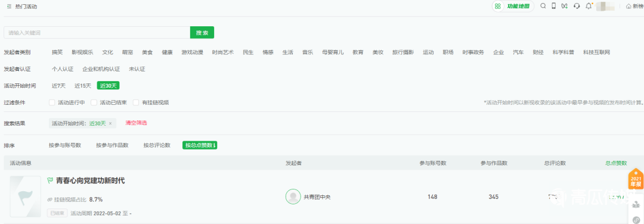
Task: Sort by 按总评论数
Action: point(157,145)
